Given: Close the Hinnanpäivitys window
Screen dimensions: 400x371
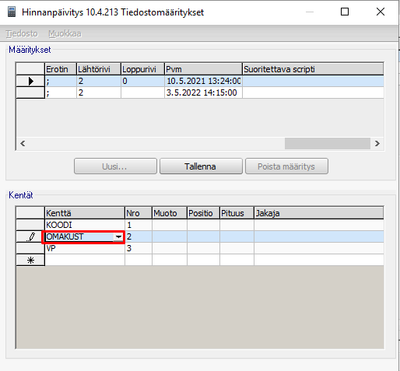Looking at the screenshot, I should tap(380, 12).
